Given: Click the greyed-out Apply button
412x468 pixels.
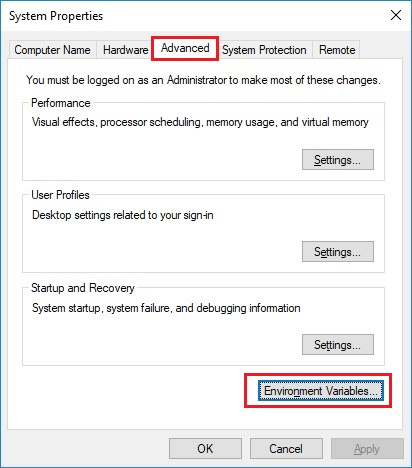Looking at the screenshot, I should (x=367, y=449).
